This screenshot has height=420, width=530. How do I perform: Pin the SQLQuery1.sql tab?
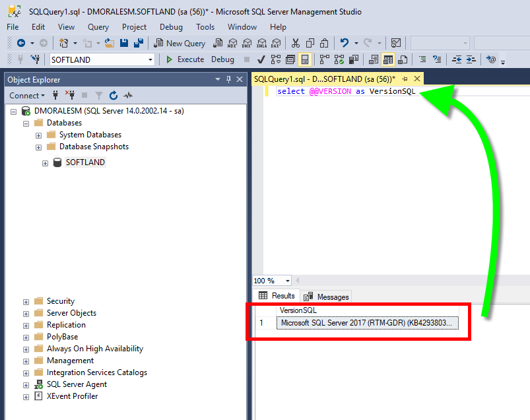click(405, 79)
